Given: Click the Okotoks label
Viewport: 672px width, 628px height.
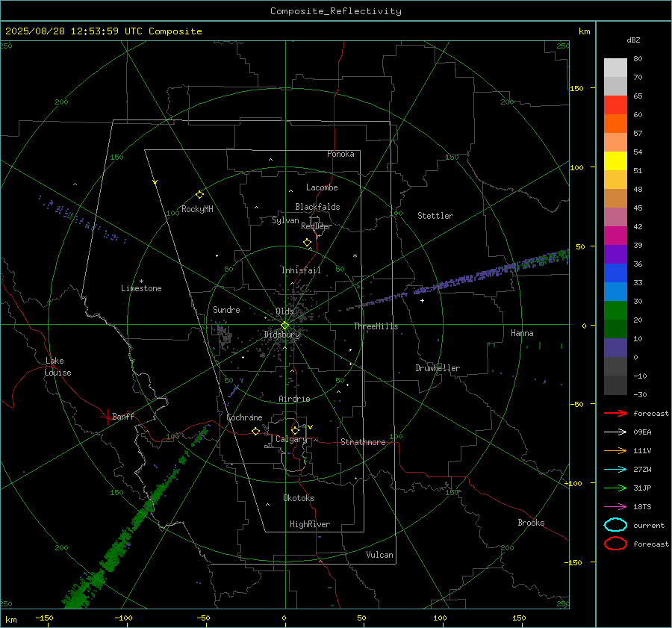Looking at the screenshot, I should [x=299, y=498].
